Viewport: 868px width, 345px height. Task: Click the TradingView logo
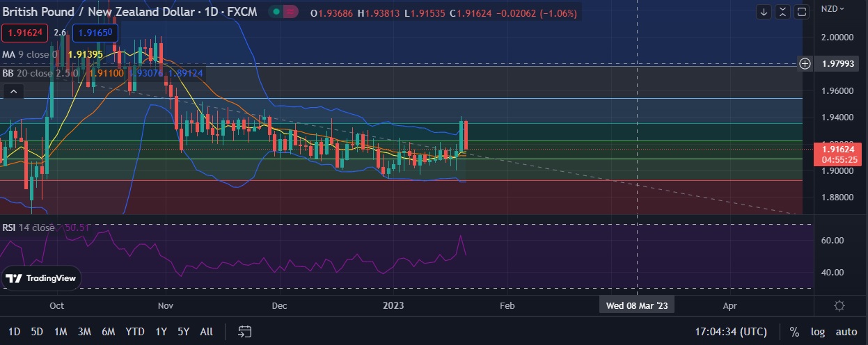coord(42,279)
